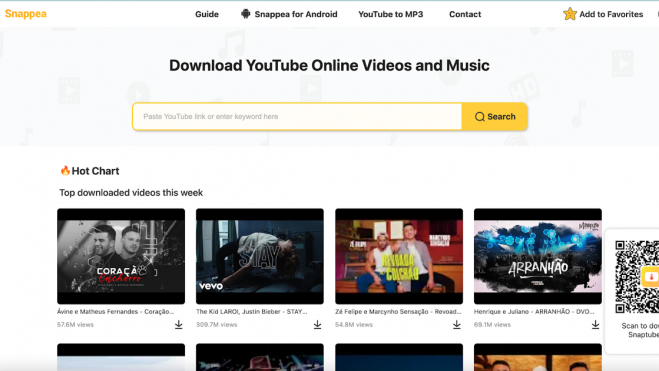
Task: Open the STAY vevo video thumbnail
Action: click(x=260, y=256)
